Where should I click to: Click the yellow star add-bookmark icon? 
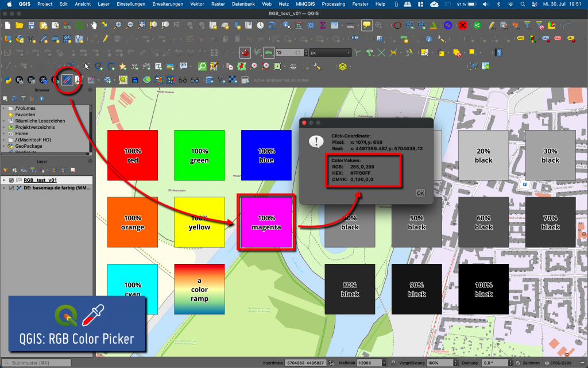[122, 67]
